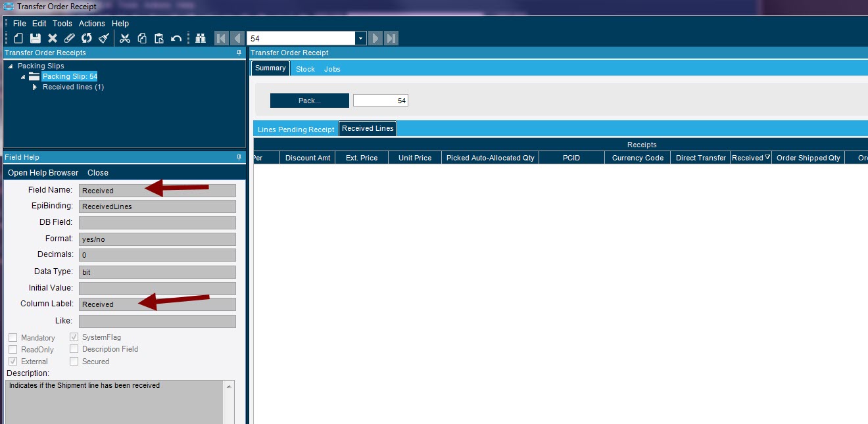Click the Packing Slip 54 folder icon
This screenshot has width=868, height=424.
34,76
